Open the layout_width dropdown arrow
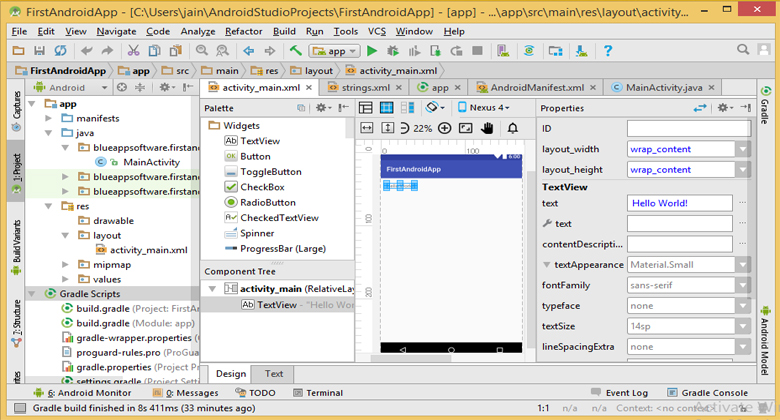Viewport: 780px width, 420px height. click(743, 149)
